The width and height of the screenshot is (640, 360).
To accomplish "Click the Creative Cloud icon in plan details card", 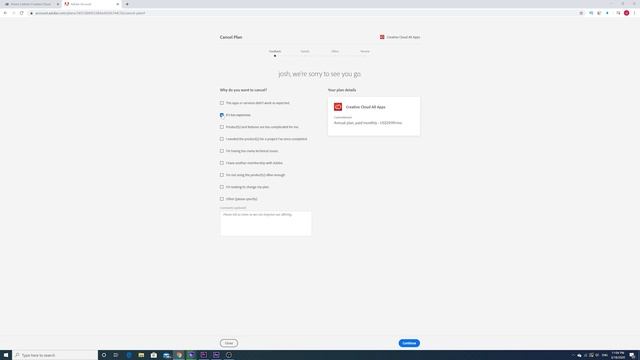I will click(x=338, y=107).
